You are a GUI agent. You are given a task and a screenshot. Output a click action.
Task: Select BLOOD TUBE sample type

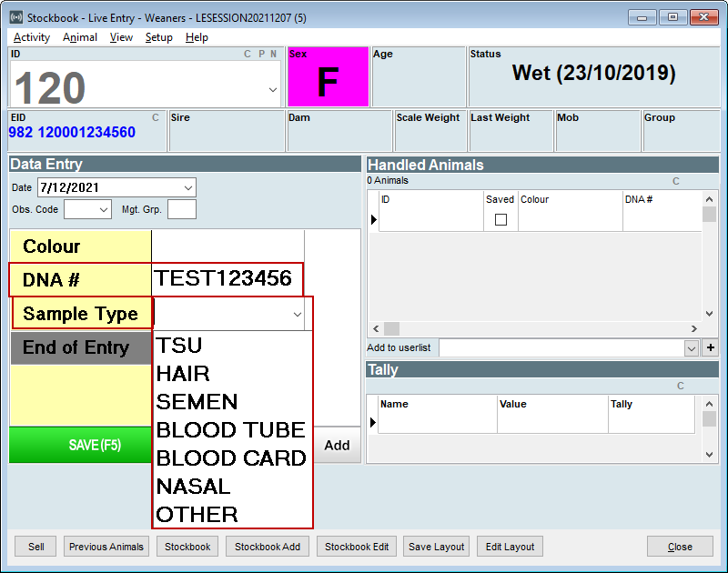point(232,430)
